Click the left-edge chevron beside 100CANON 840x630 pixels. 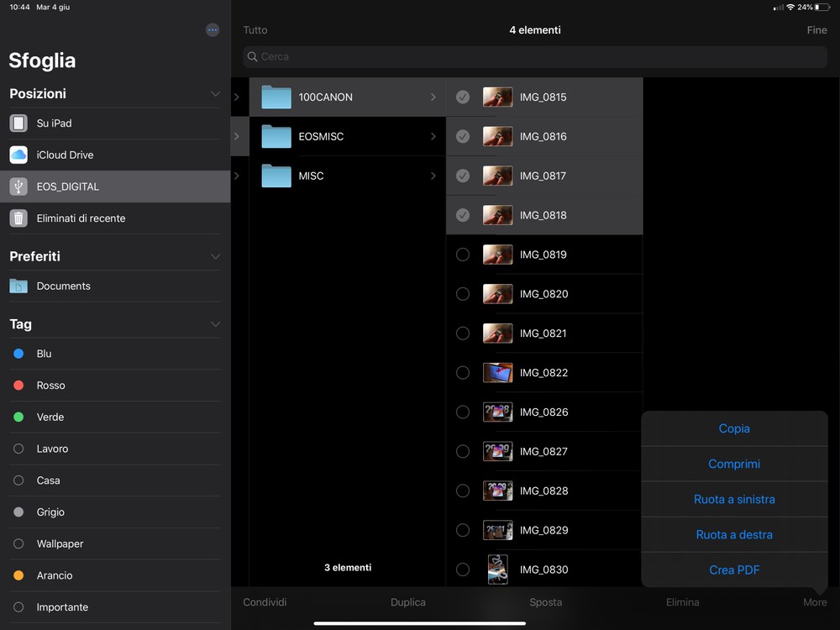tap(237, 97)
